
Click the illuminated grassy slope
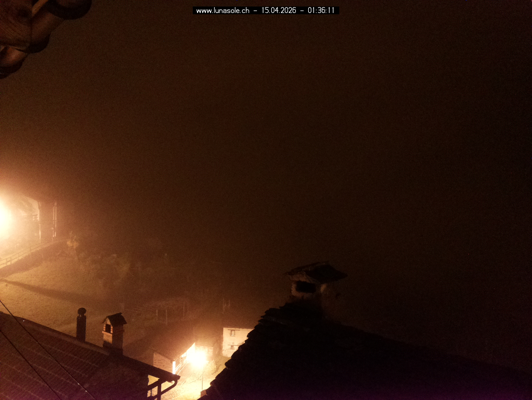[x=49, y=292]
